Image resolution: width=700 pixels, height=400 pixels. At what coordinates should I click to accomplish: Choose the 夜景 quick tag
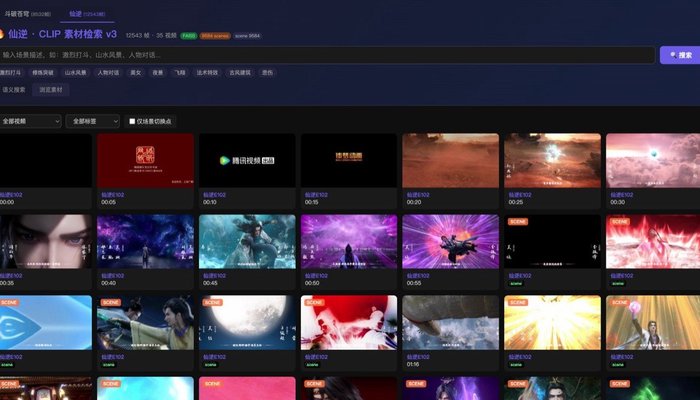click(158, 72)
